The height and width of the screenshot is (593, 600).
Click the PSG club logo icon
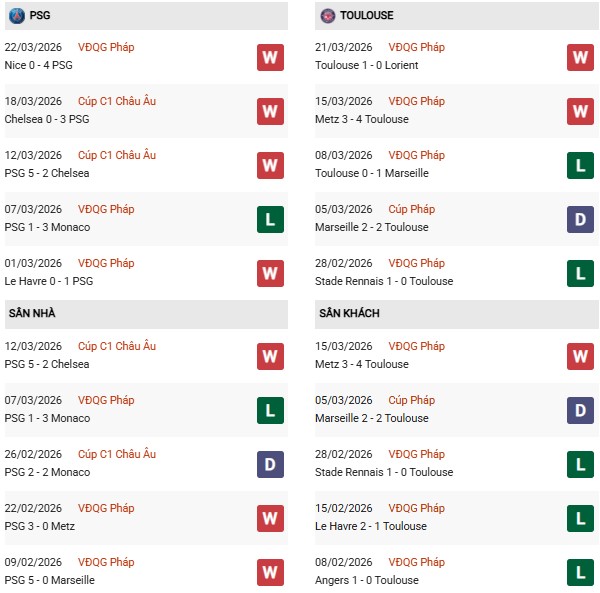coord(16,15)
